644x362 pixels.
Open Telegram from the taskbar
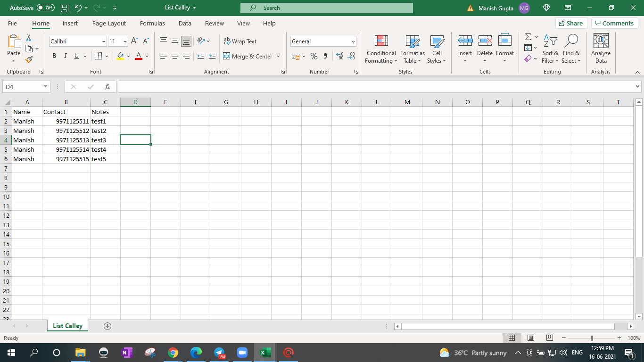(219, 353)
